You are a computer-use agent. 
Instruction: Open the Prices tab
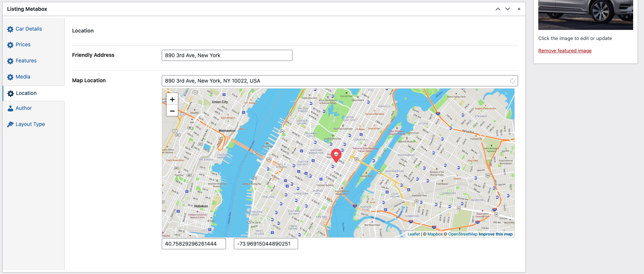pyautogui.click(x=23, y=44)
